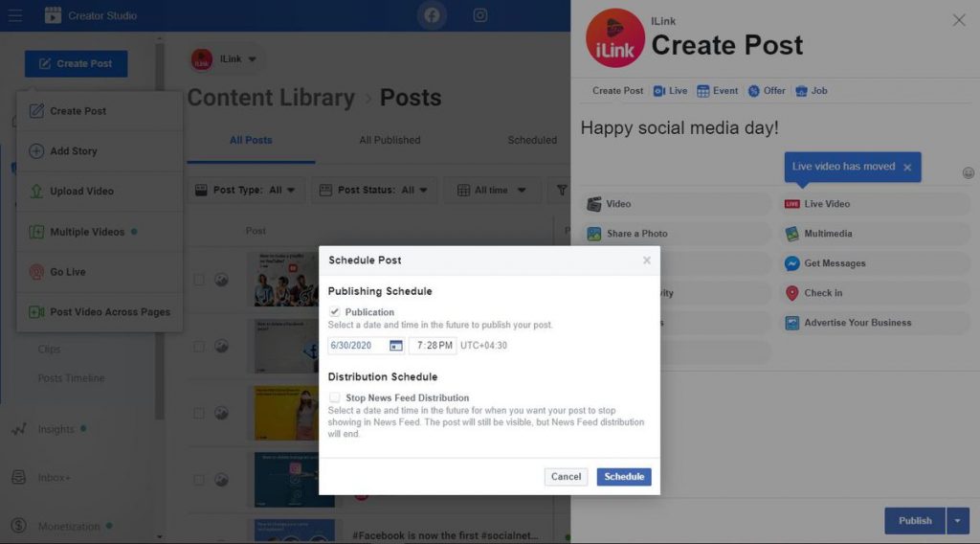Toggle the Publication checkbox
Image resolution: width=980 pixels, height=544 pixels.
[x=334, y=311]
